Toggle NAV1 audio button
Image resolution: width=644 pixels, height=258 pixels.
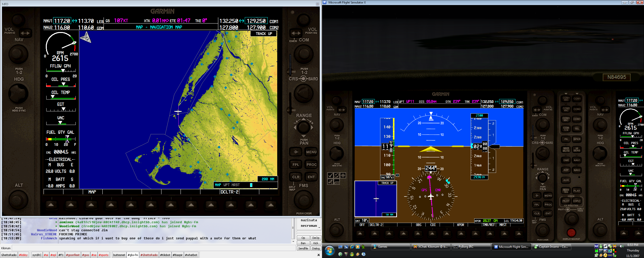click(x=577, y=160)
